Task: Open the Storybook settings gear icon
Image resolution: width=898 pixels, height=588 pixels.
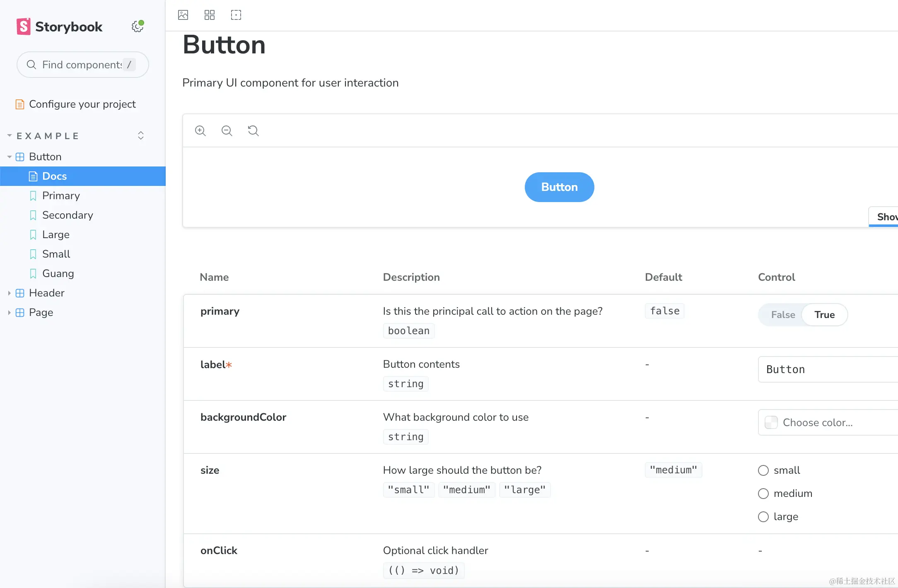Action: pyautogui.click(x=138, y=27)
